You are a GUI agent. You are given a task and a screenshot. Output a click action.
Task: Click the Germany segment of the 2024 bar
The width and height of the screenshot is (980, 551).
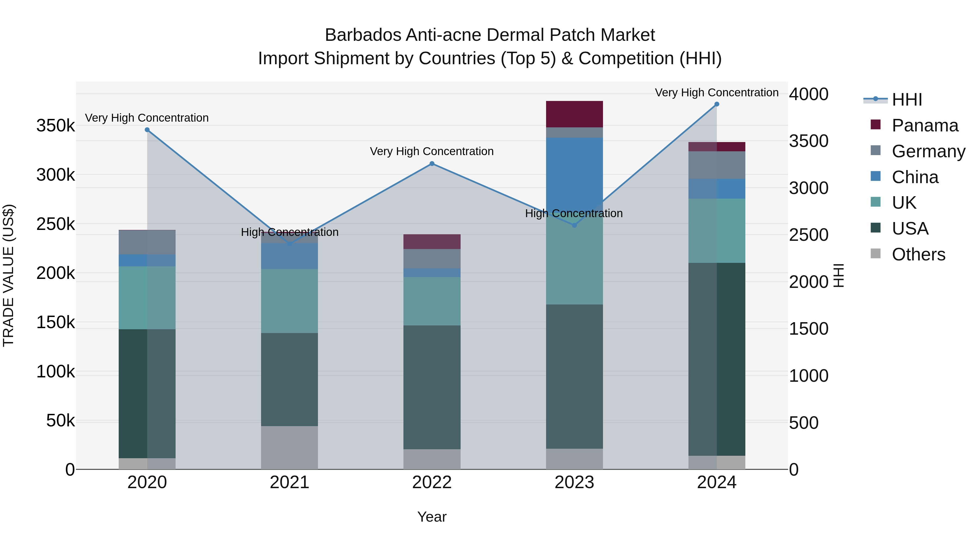(x=717, y=165)
